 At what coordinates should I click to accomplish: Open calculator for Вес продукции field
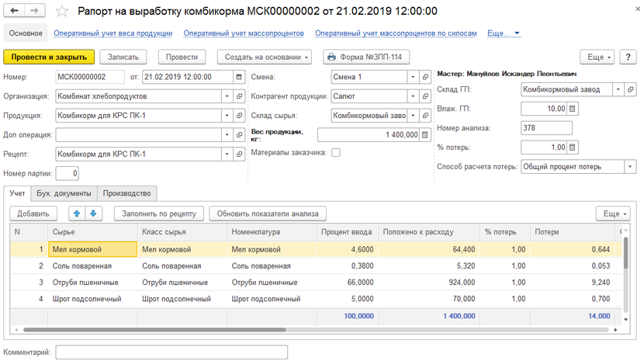(425, 135)
